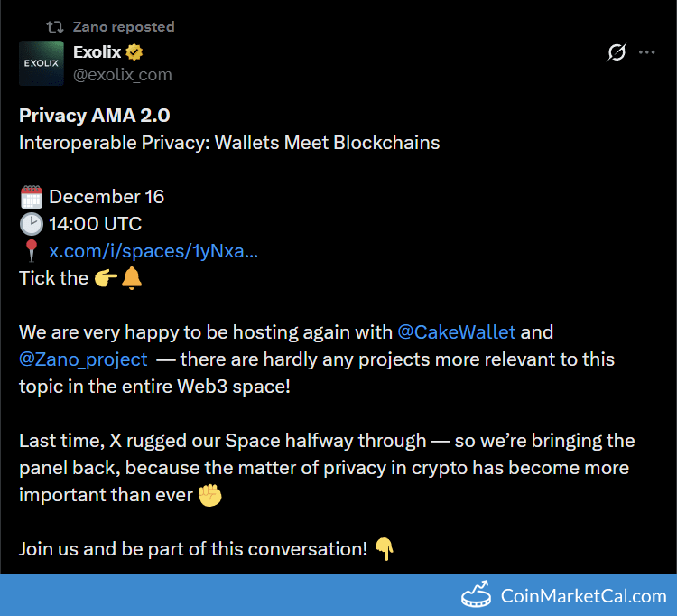Visit the @exolix_com handle
Screen dimensions: 677x616
point(123,74)
